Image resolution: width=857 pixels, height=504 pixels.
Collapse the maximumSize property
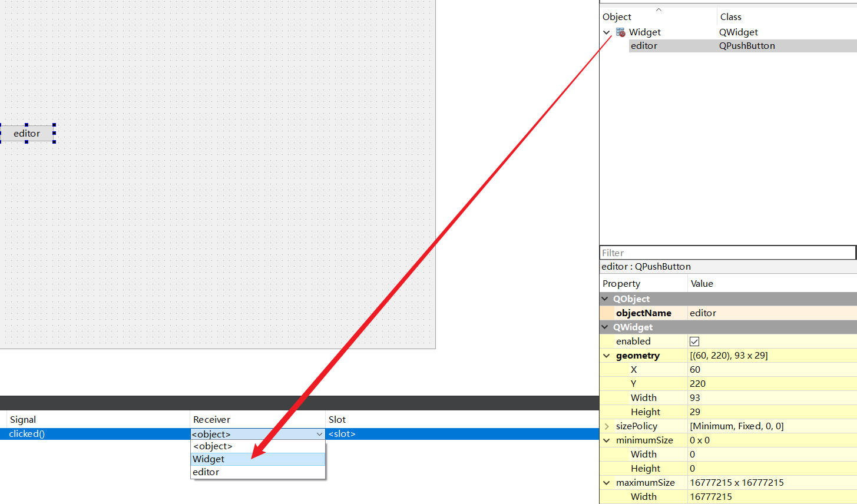607,483
